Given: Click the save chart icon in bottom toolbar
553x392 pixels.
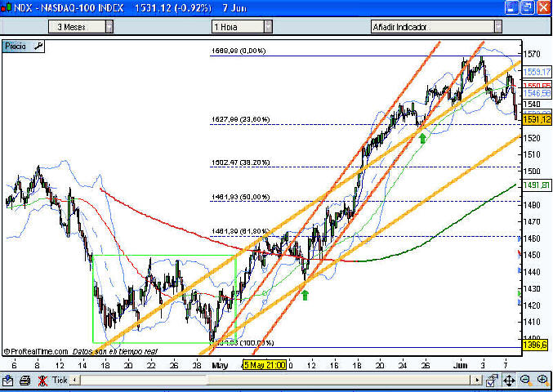Looking at the screenshot, I should point(8,381).
